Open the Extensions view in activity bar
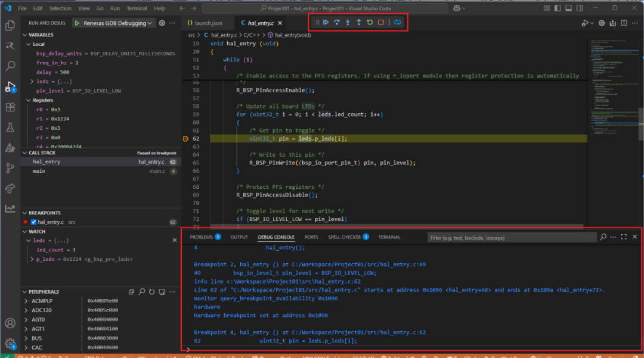644x358 pixels. click(x=10, y=107)
